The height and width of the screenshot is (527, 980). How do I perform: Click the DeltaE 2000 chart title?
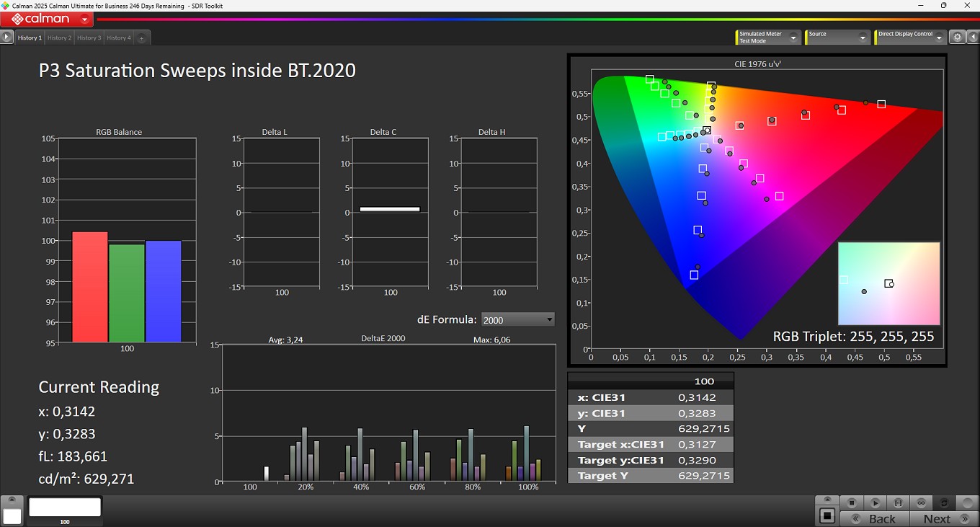pyautogui.click(x=383, y=338)
